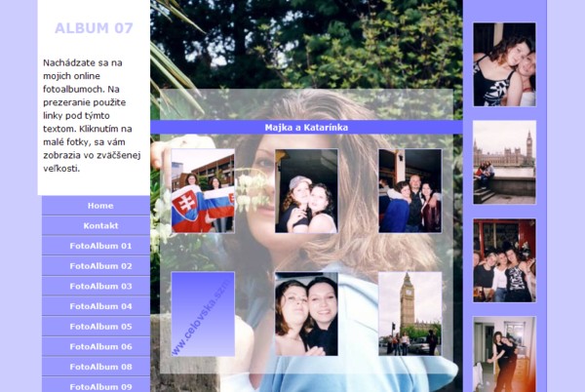Go to FotoAlbum 09

coord(96,385)
